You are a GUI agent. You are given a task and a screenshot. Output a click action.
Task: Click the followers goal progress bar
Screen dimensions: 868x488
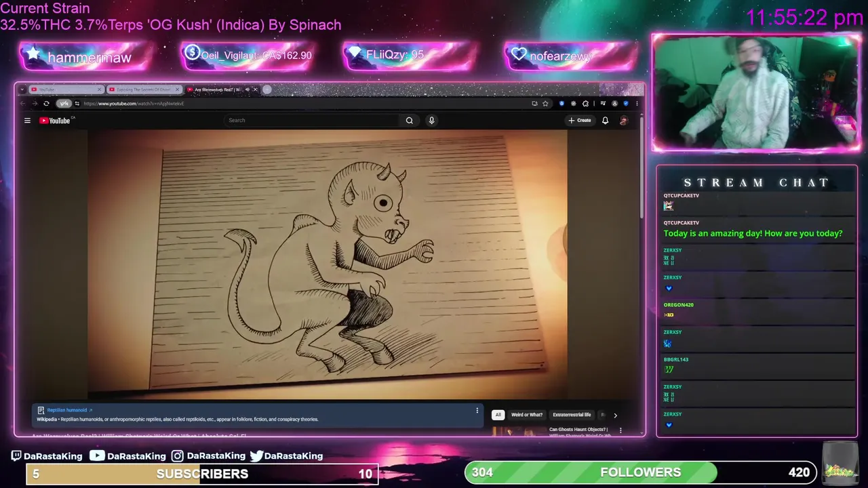coord(640,472)
